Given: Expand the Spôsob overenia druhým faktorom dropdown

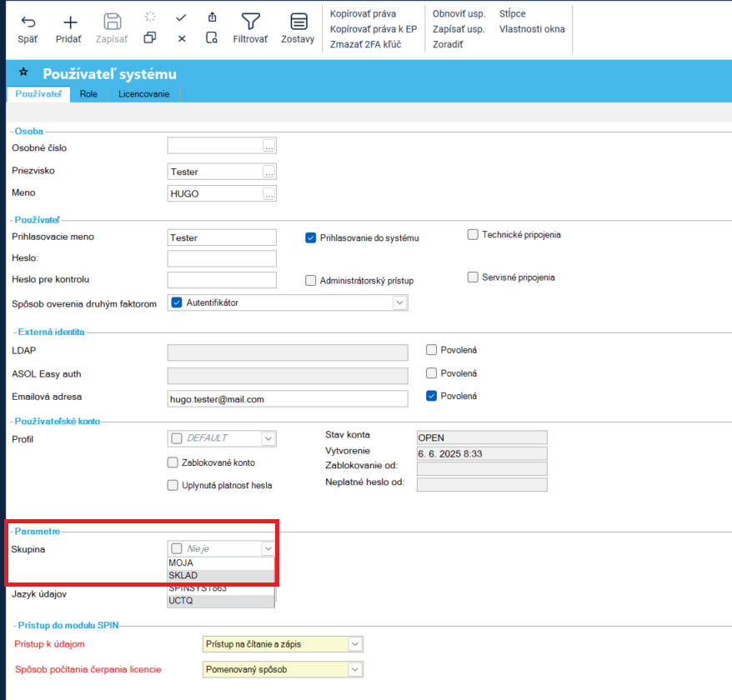Looking at the screenshot, I should [399, 302].
